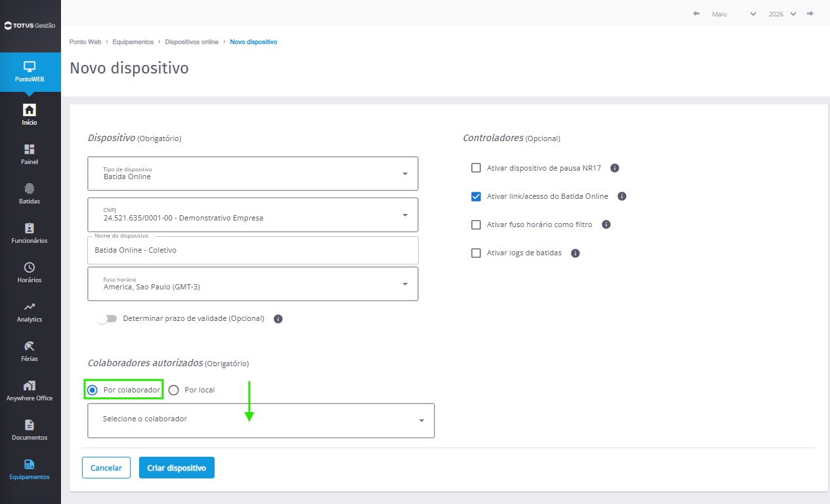
Task: Open Analytics trend icon
Action: pos(30,306)
